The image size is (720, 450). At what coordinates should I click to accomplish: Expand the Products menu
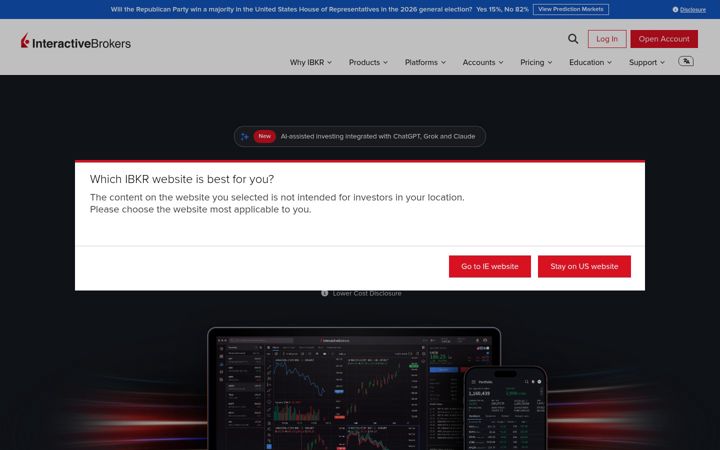pos(368,62)
